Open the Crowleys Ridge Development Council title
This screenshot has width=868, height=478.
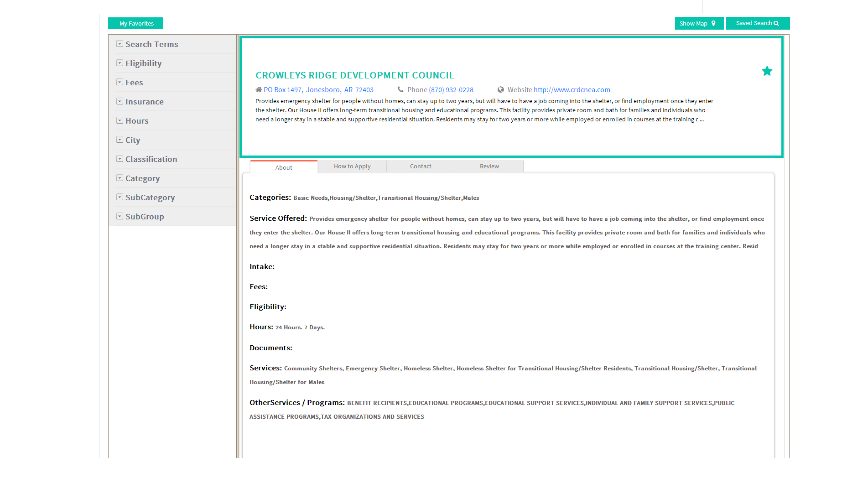coord(354,75)
